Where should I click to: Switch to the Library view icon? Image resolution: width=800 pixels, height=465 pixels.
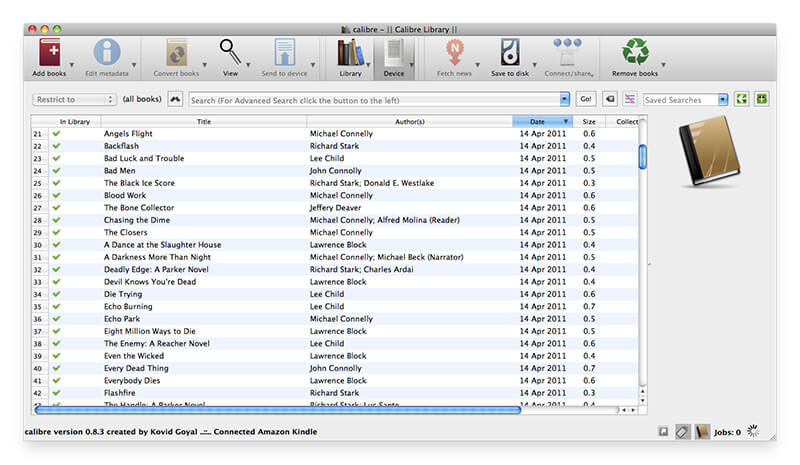tap(351, 53)
